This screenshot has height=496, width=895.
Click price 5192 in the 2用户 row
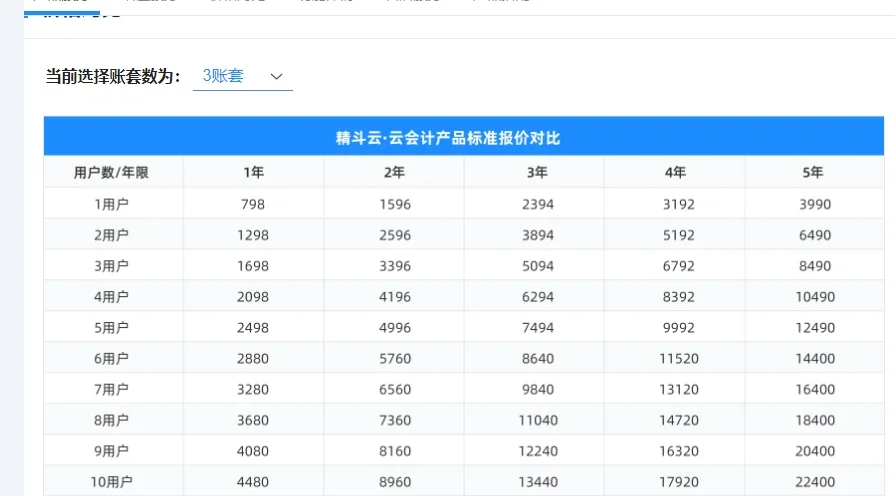tap(679, 235)
